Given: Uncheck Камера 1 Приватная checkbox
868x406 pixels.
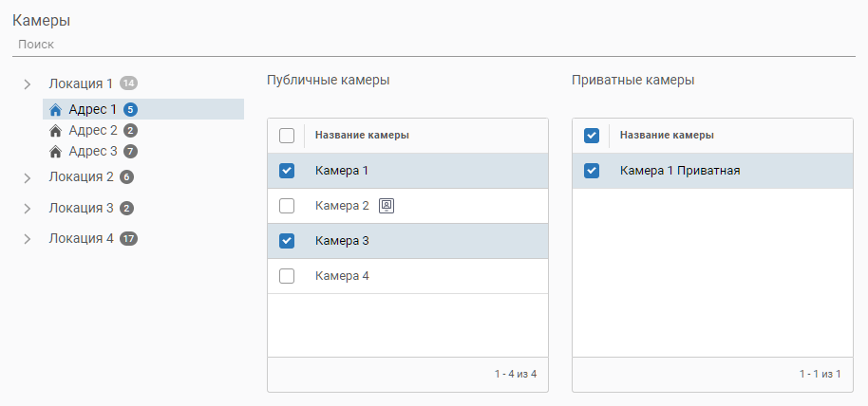Looking at the screenshot, I should pyautogui.click(x=592, y=171).
